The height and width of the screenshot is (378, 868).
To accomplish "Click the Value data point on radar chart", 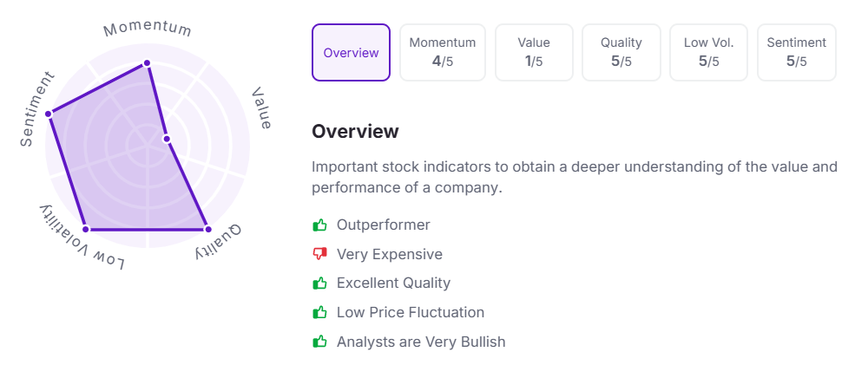I will pyautogui.click(x=166, y=139).
